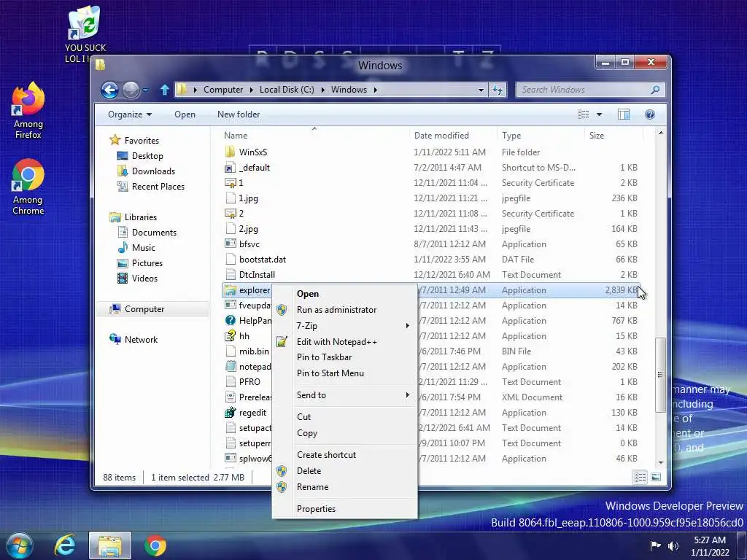This screenshot has height=560, width=747.
Task: Select Network in navigation pane
Action: (x=133, y=340)
